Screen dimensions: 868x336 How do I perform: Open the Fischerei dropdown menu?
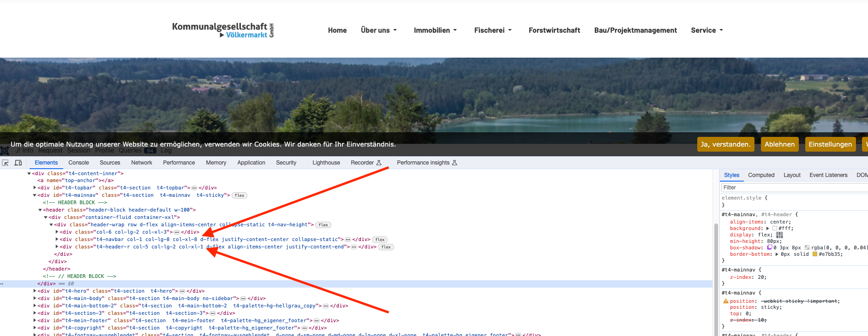[x=493, y=30]
